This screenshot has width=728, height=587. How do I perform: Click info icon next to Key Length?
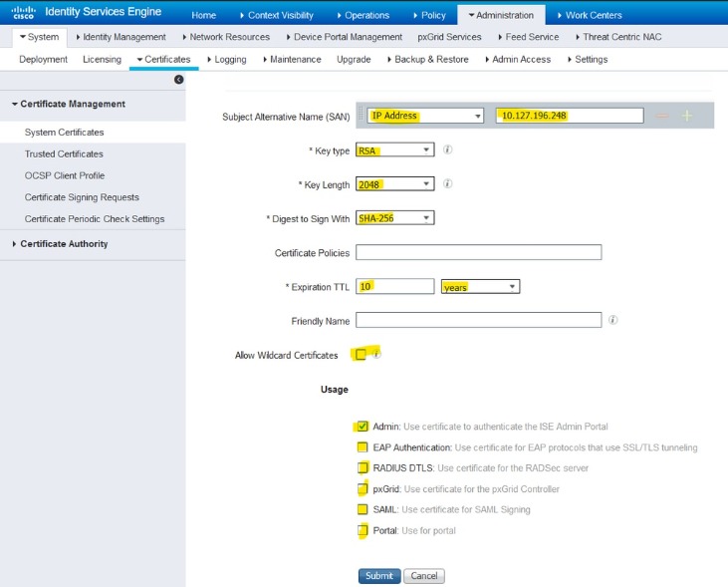click(x=447, y=183)
